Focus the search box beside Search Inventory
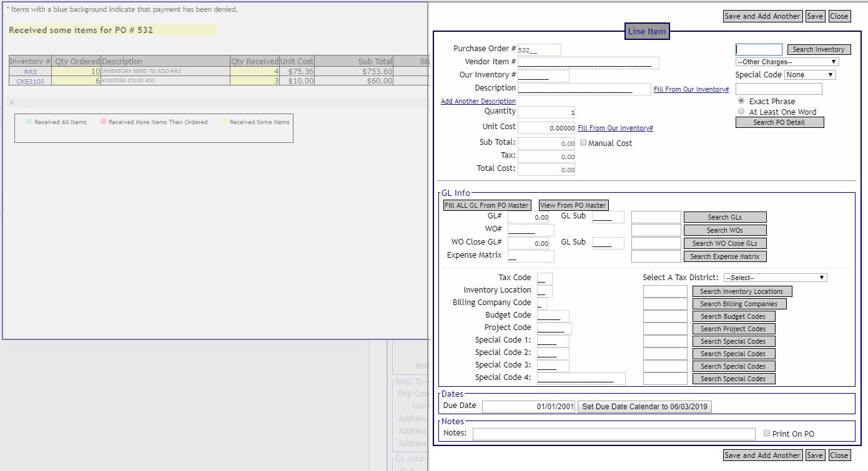This screenshot has width=868, height=471. pos(759,49)
